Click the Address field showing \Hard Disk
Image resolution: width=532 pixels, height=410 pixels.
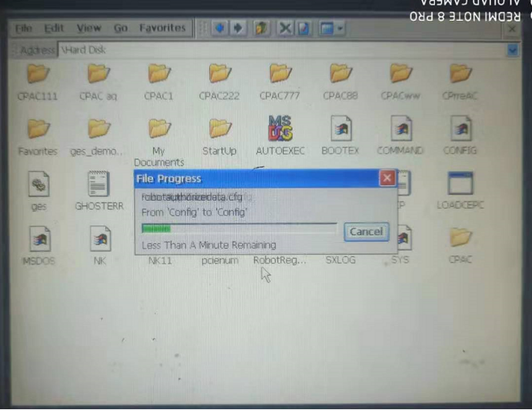click(282, 50)
